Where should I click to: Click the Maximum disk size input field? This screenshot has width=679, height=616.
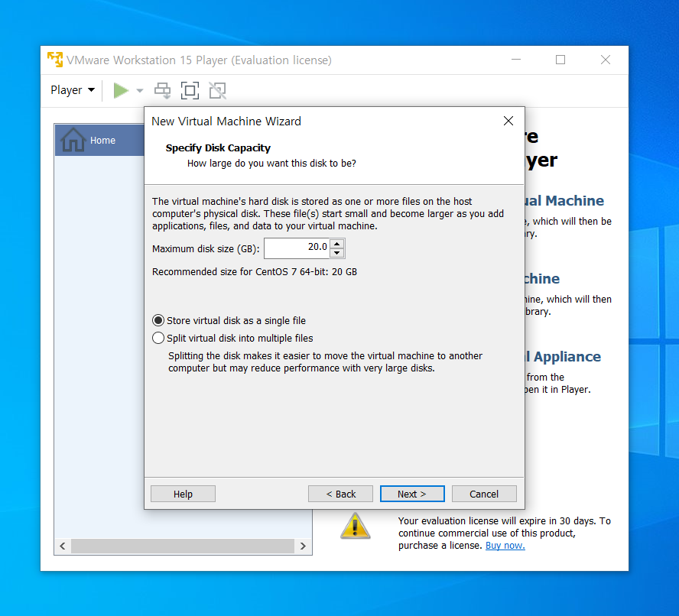pyautogui.click(x=297, y=248)
